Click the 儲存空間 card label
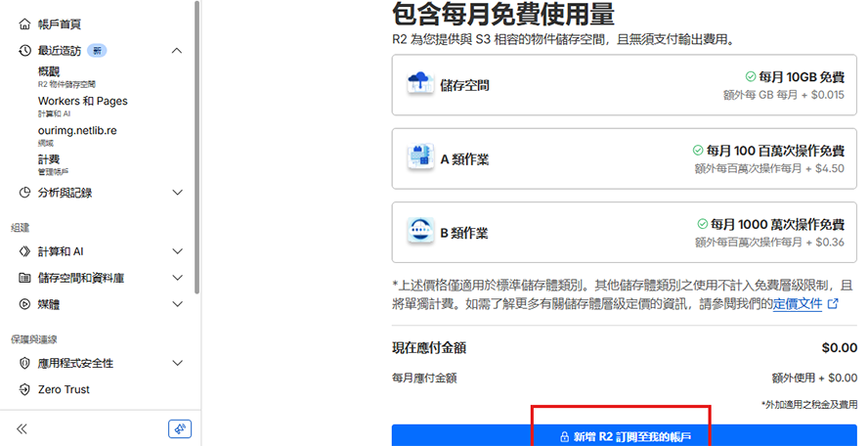868x446 pixels. pos(464,85)
